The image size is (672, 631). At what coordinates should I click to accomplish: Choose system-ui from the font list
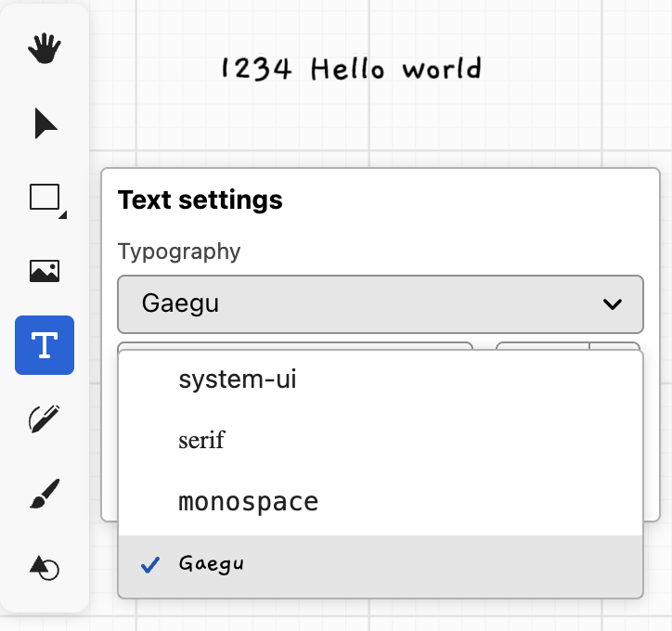[x=238, y=379]
